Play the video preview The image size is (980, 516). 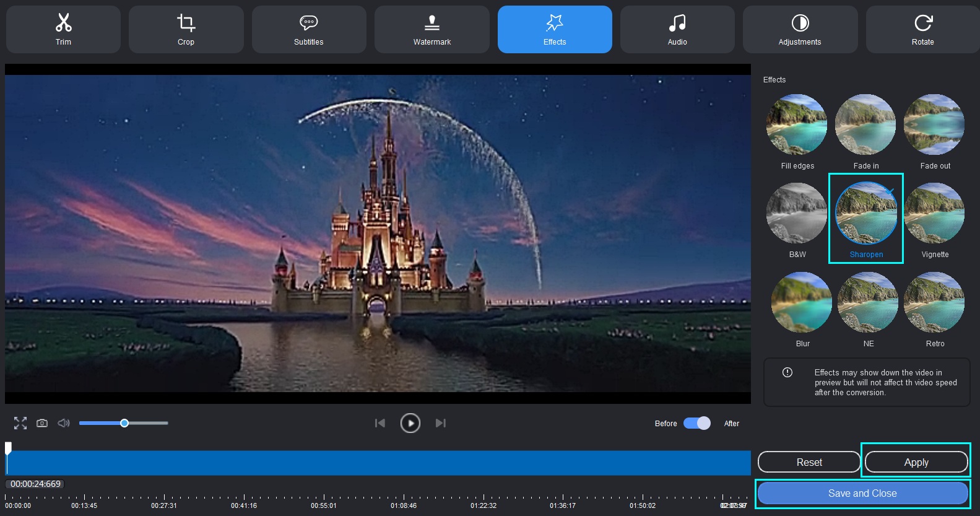pos(410,423)
